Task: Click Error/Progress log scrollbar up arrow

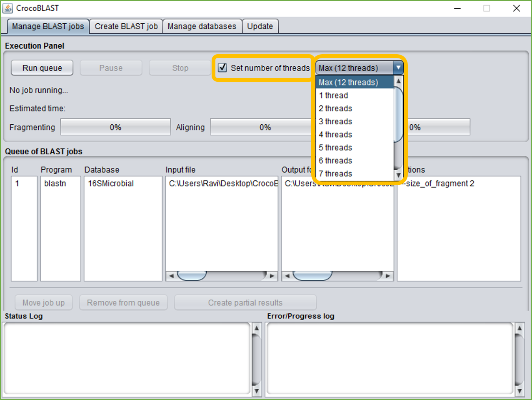Action: pyautogui.click(x=520, y=328)
